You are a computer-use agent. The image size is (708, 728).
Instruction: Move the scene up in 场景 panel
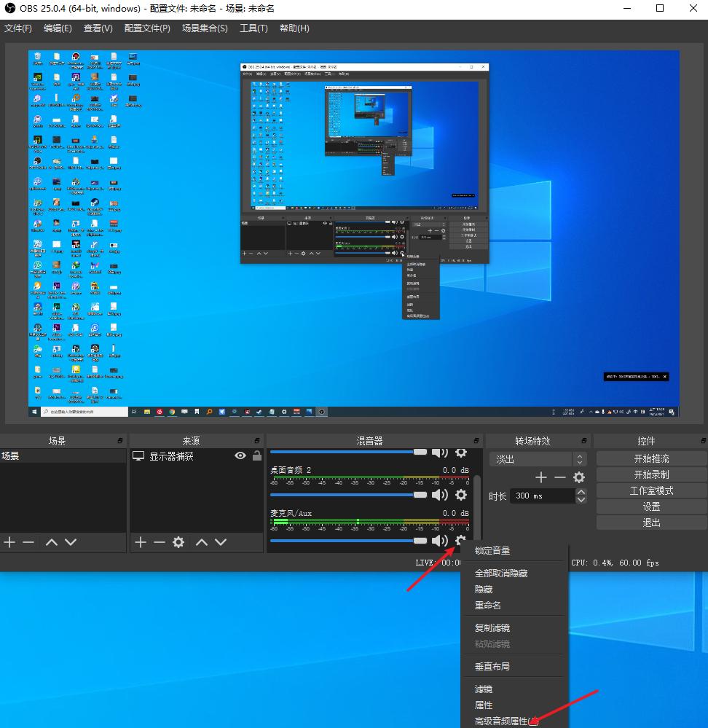click(52, 542)
